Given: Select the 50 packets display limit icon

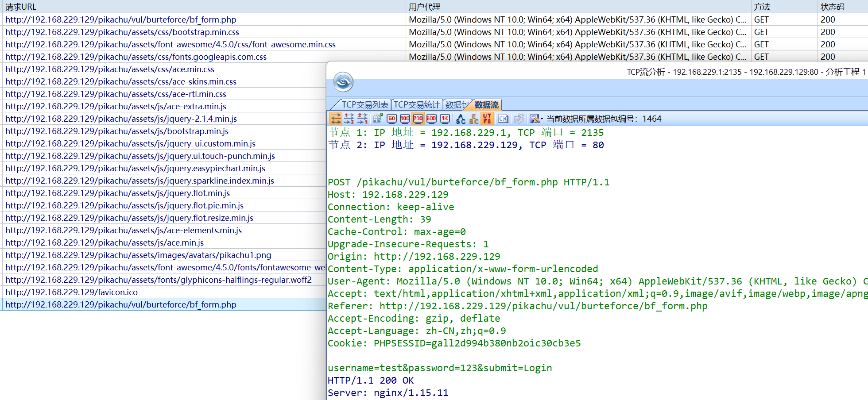Looking at the screenshot, I should pos(391,119).
